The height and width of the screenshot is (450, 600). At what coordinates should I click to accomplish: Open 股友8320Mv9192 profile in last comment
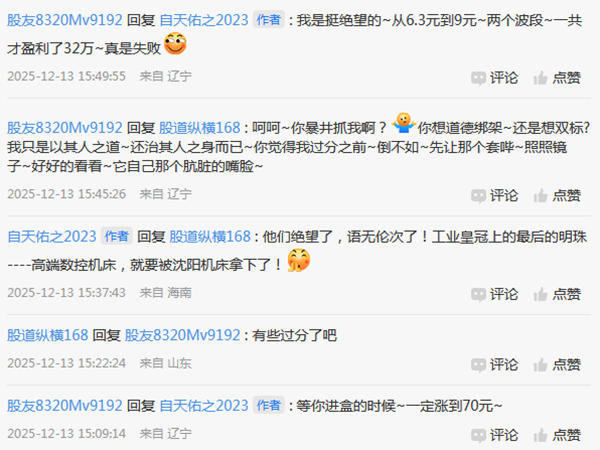[x=65, y=406]
